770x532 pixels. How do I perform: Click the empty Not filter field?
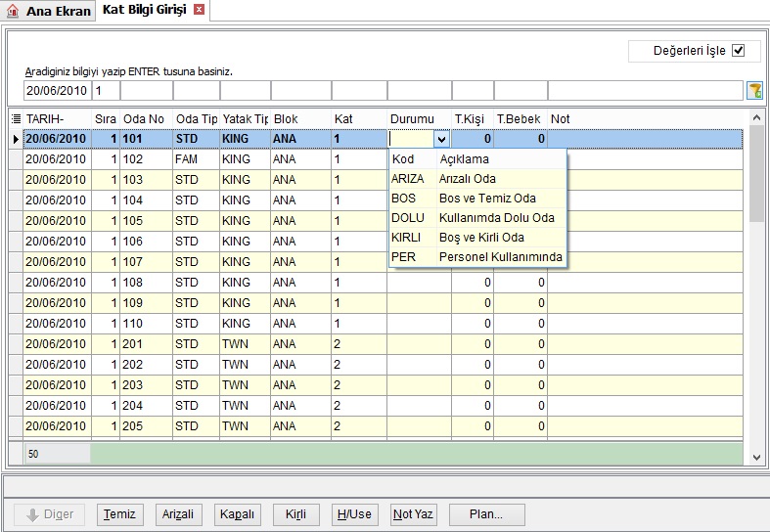(x=646, y=91)
